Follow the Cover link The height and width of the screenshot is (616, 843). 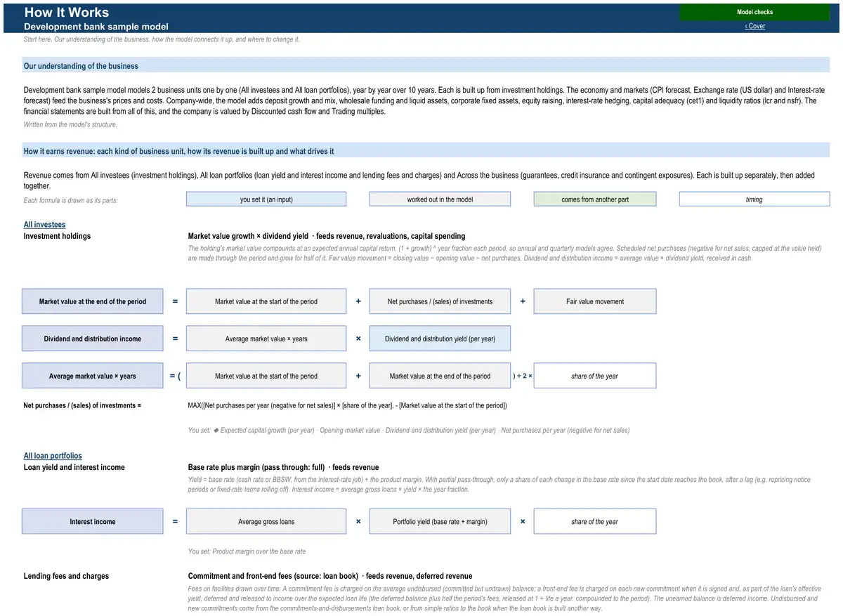click(x=755, y=26)
